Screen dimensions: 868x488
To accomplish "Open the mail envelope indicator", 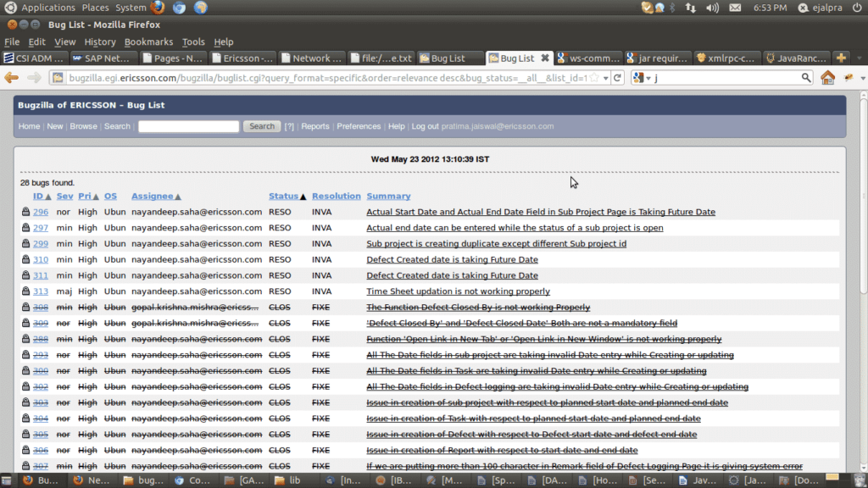I will (x=735, y=8).
